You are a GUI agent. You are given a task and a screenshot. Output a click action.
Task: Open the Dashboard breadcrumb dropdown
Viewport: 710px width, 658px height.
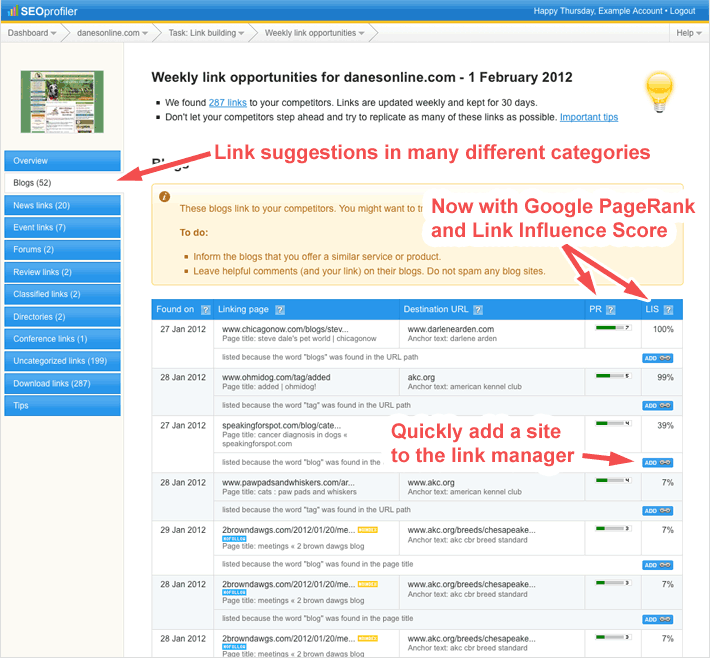(x=32, y=33)
